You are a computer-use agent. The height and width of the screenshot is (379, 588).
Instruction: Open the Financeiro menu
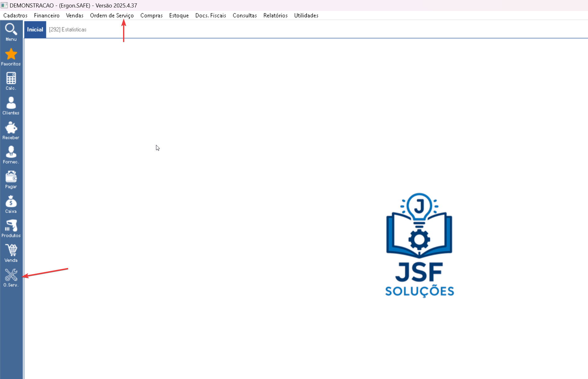(x=47, y=16)
